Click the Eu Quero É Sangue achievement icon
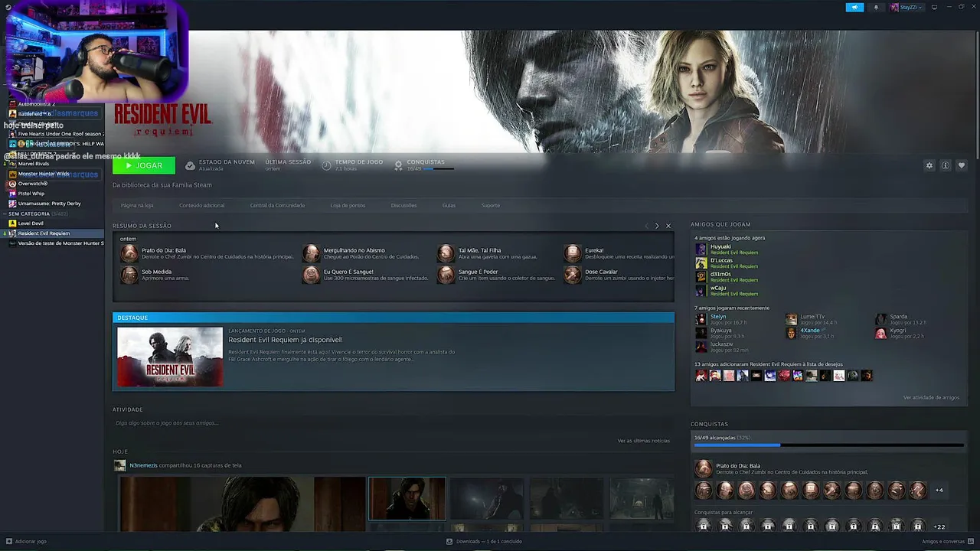Image resolution: width=980 pixels, height=551 pixels. (311, 275)
